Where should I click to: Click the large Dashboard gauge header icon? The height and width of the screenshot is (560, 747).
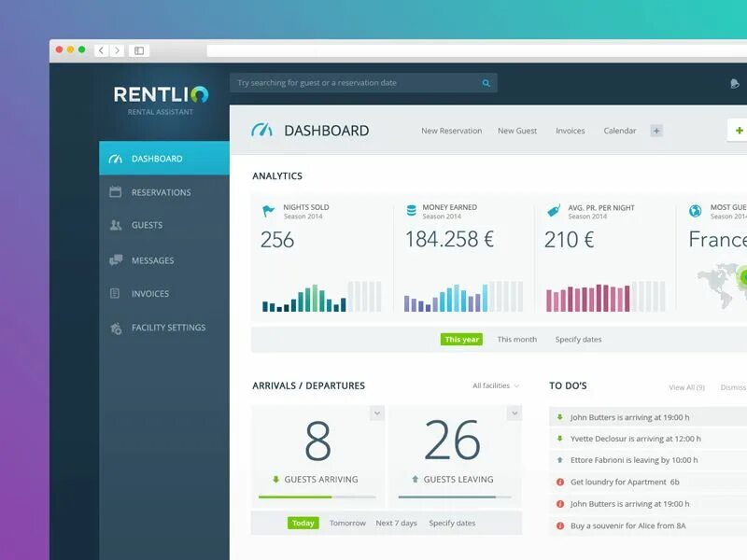pos(261,130)
